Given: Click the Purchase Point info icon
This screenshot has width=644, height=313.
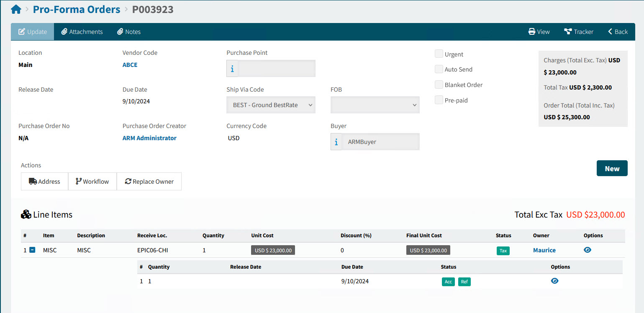Looking at the screenshot, I should click(x=232, y=69).
